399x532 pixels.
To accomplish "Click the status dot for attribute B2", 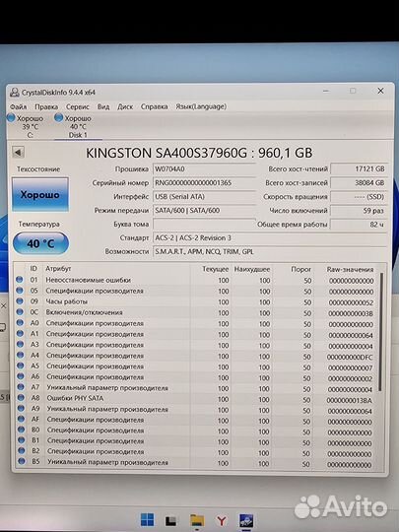I will click(22, 450).
